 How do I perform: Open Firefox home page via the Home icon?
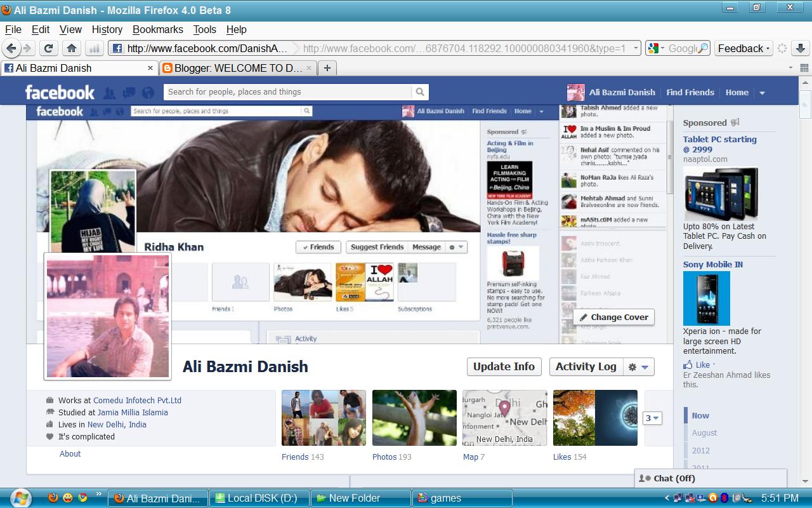(70, 48)
